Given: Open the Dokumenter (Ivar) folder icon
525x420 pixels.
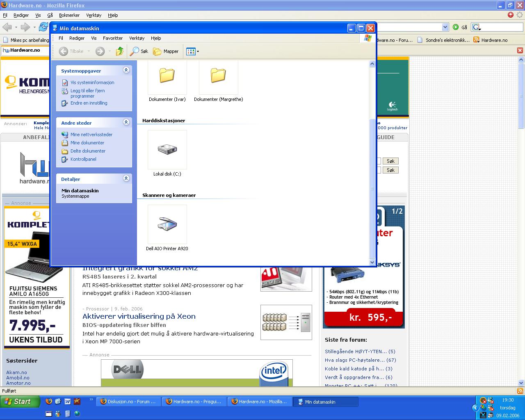Looking at the screenshot, I should pos(167,76).
